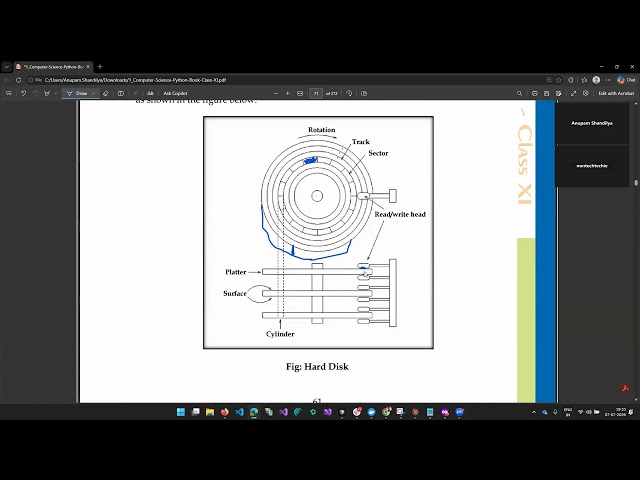Open a new browser tab
This screenshot has width=640, height=480.
click(100, 67)
